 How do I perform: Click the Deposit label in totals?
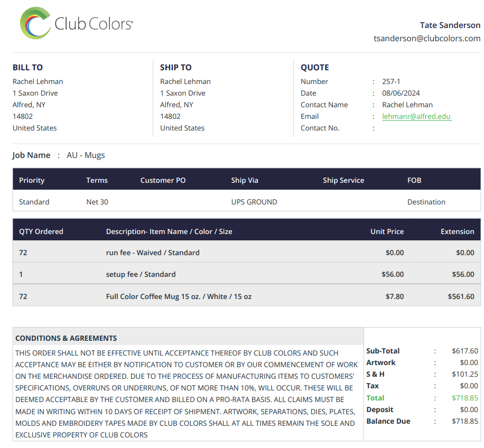coord(380,409)
